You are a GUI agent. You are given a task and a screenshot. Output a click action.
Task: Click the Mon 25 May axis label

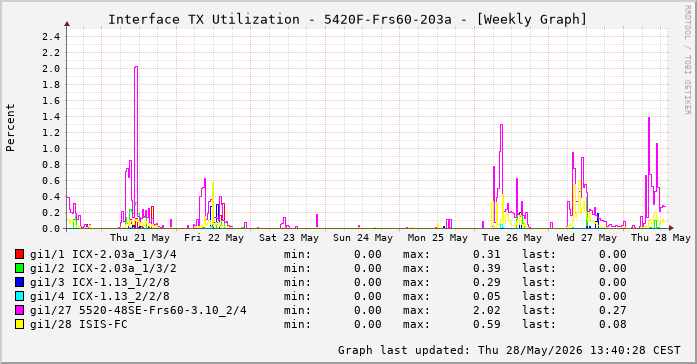[x=437, y=238]
